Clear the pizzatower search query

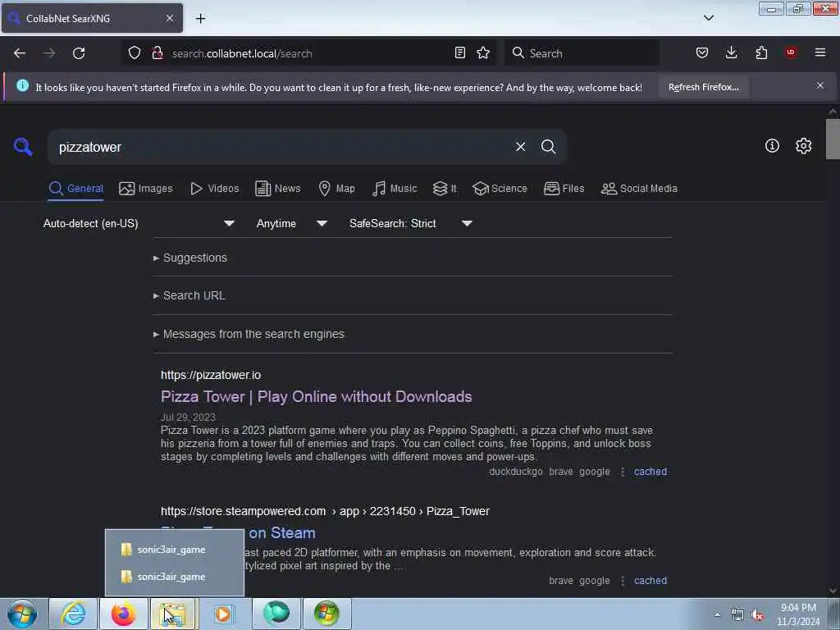coord(520,146)
